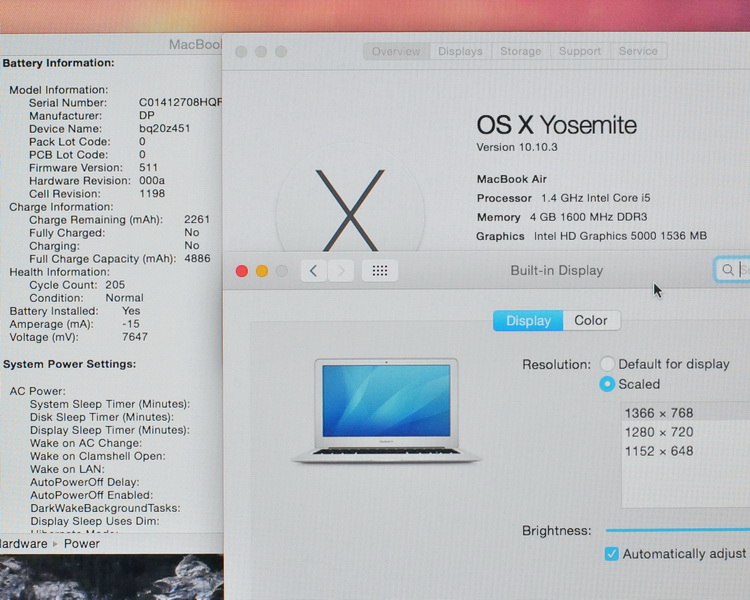Click the Device Name bq20z451 value
Image resolution: width=750 pixels, height=600 pixels.
click(165, 129)
